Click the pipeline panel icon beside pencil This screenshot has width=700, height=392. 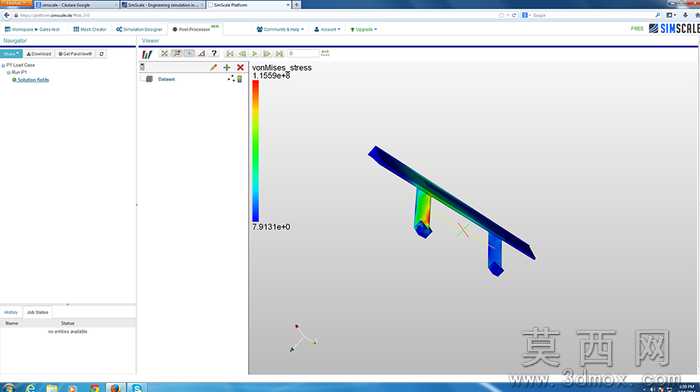tap(142, 67)
